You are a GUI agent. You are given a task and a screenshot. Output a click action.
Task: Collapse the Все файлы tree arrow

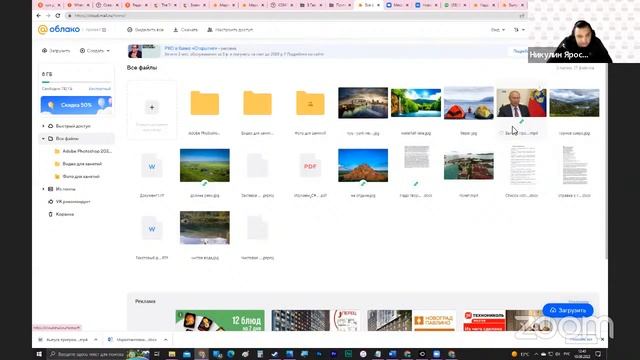pos(43,139)
